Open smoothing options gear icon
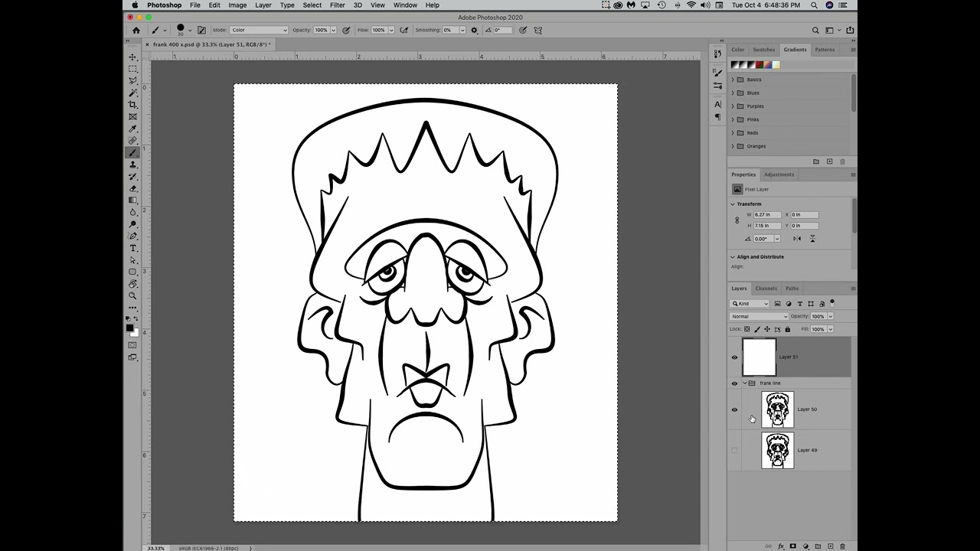 [x=474, y=31]
